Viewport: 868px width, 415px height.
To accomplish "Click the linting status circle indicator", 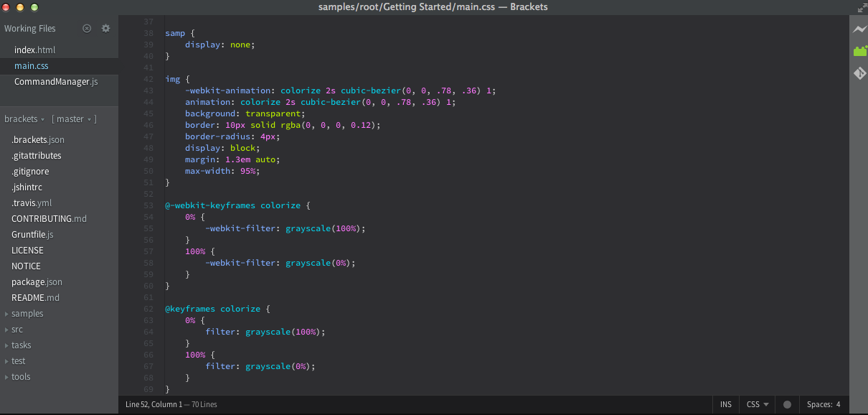I will 787,404.
